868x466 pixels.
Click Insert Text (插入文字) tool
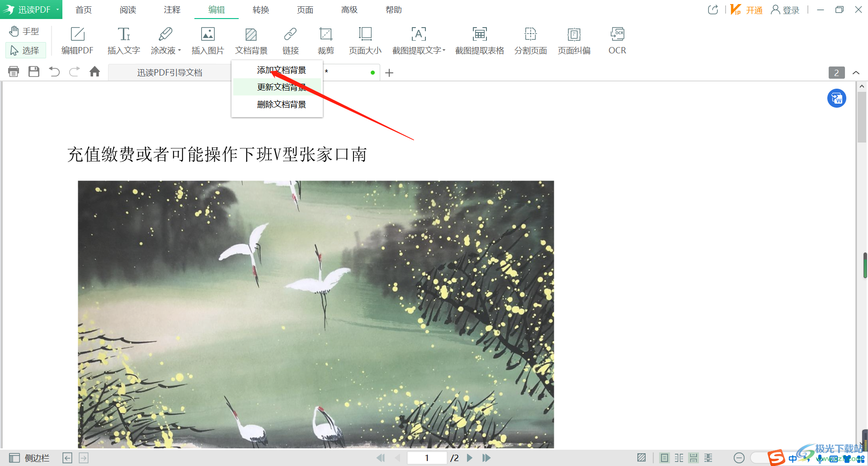point(123,41)
